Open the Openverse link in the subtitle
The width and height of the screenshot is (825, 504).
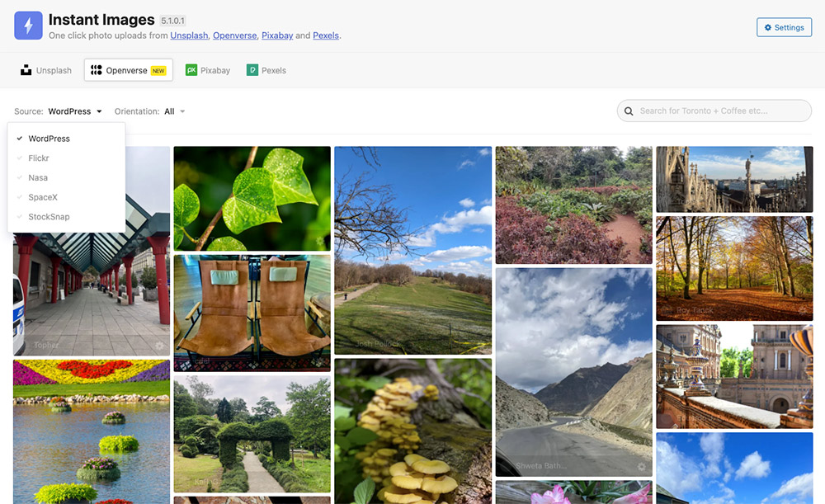[234, 35]
